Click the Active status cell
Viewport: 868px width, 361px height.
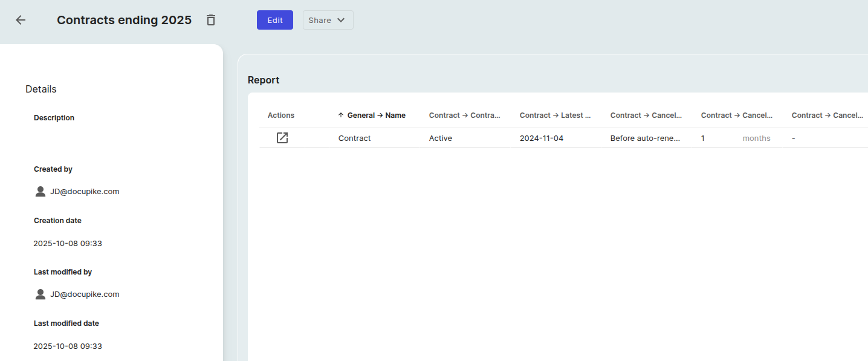441,138
